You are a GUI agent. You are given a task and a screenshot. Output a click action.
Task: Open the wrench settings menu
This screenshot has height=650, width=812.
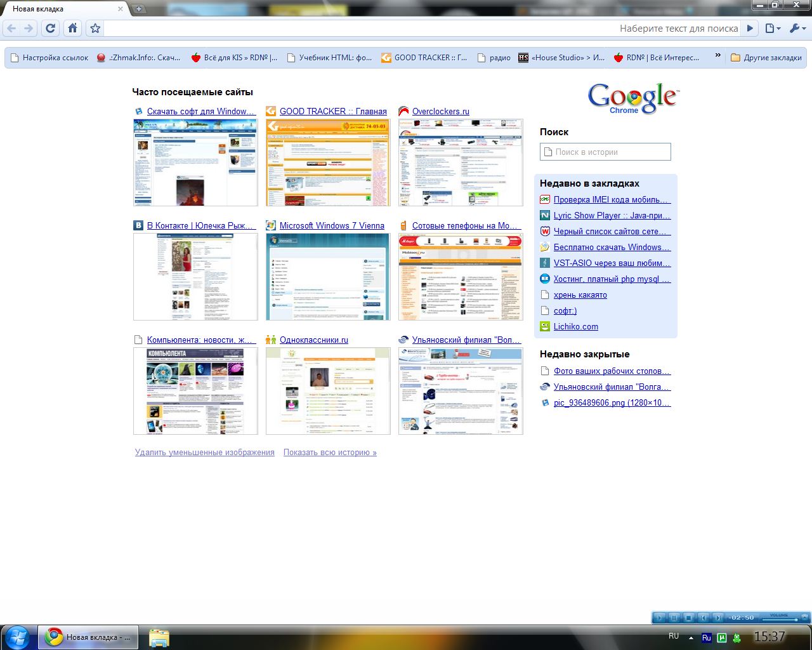click(797, 28)
